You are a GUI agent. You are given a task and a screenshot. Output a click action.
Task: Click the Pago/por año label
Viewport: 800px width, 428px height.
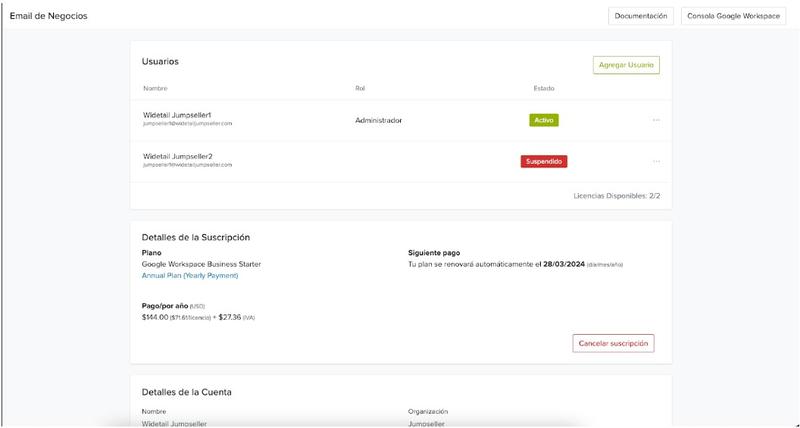[x=165, y=306]
